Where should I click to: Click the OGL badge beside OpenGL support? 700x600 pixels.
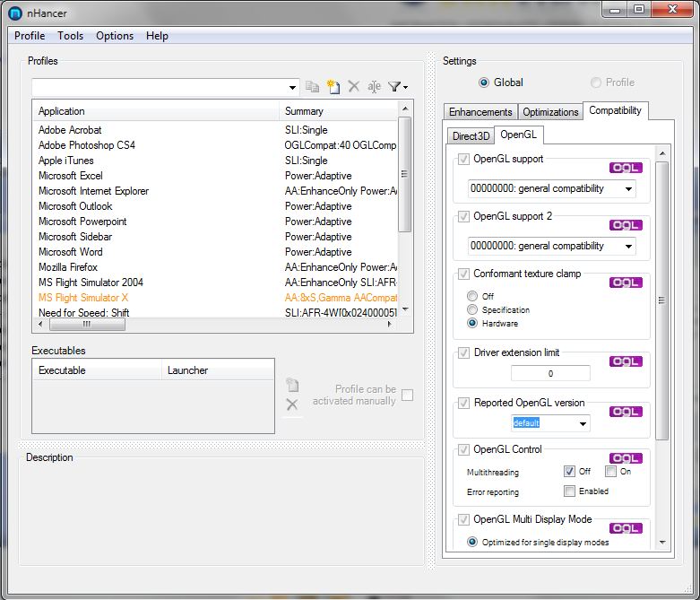click(626, 168)
